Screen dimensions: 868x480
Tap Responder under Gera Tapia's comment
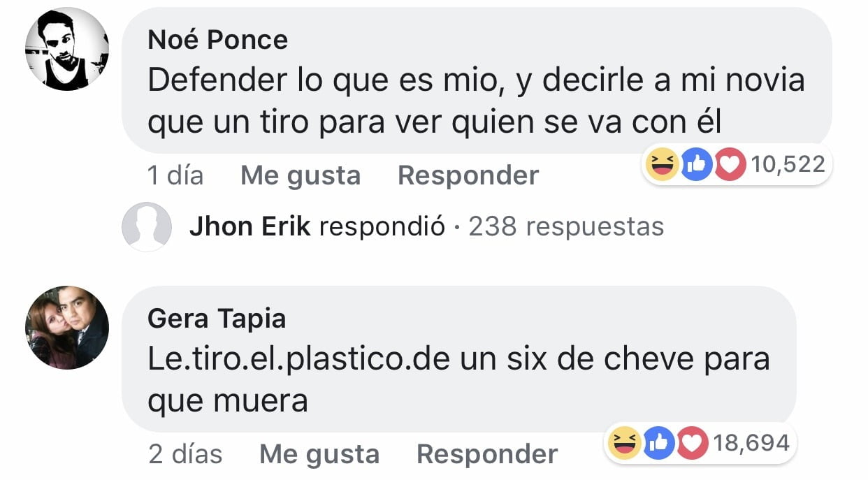(487, 454)
